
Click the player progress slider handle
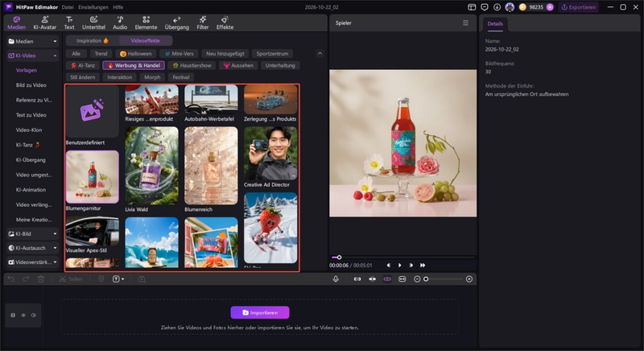coord(339,258)
